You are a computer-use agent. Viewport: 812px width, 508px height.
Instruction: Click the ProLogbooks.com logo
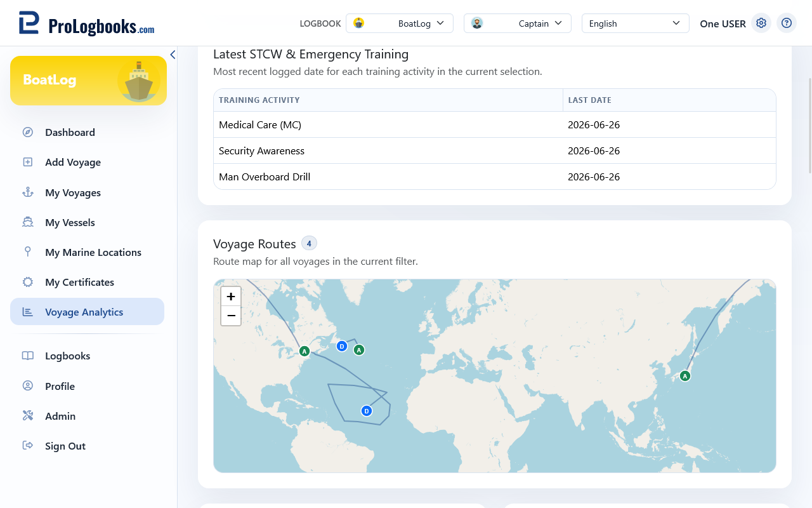[x=86, y=23]
